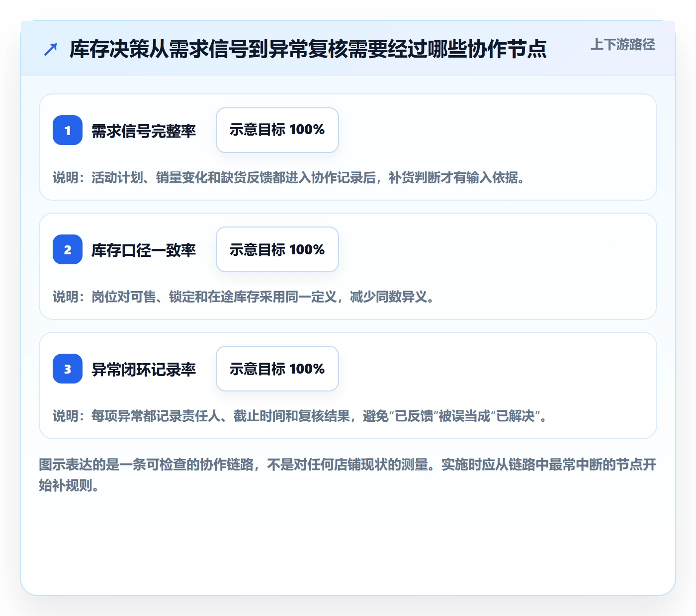Select the 上下游路径 label in the header
Viewport: 696px width, 616px height.
(x=623, y=45)
